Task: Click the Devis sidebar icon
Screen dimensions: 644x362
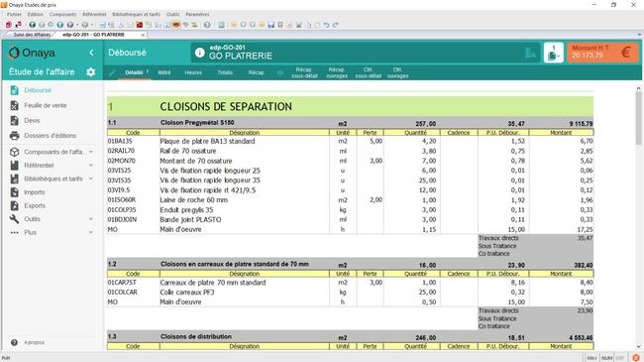Action: point(15,121)
